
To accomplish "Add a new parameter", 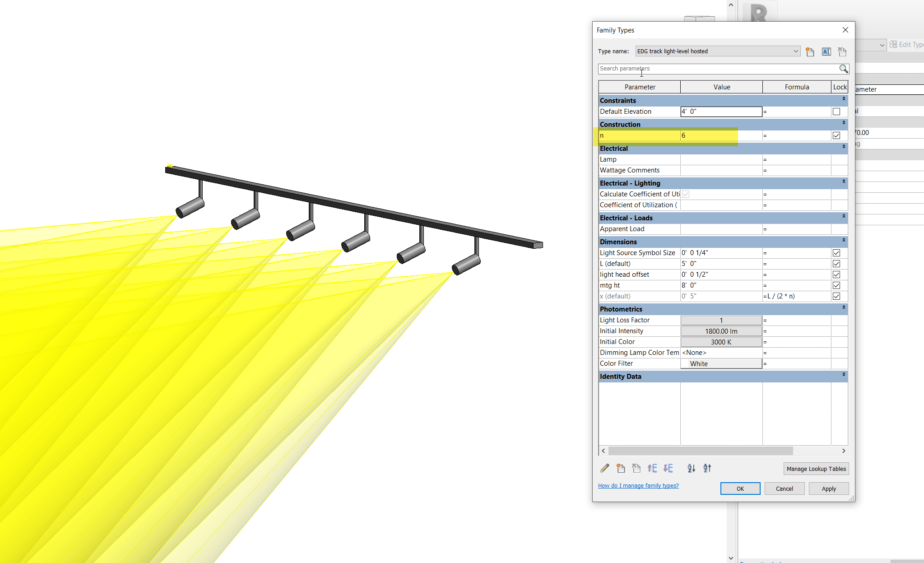I will (621, 468).
